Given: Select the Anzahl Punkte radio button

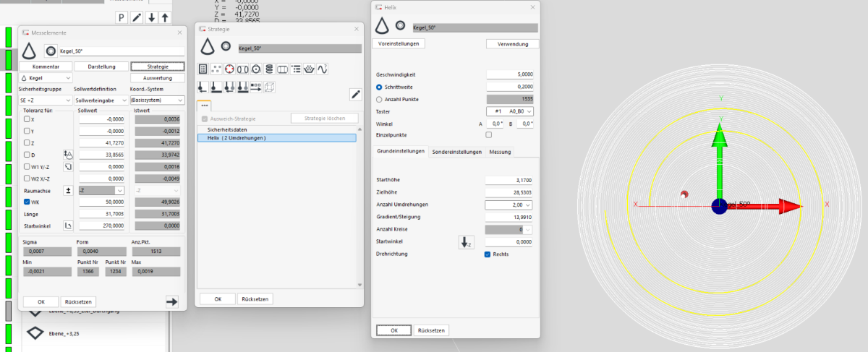Looking at the screenshot, I should coord(380,99).
